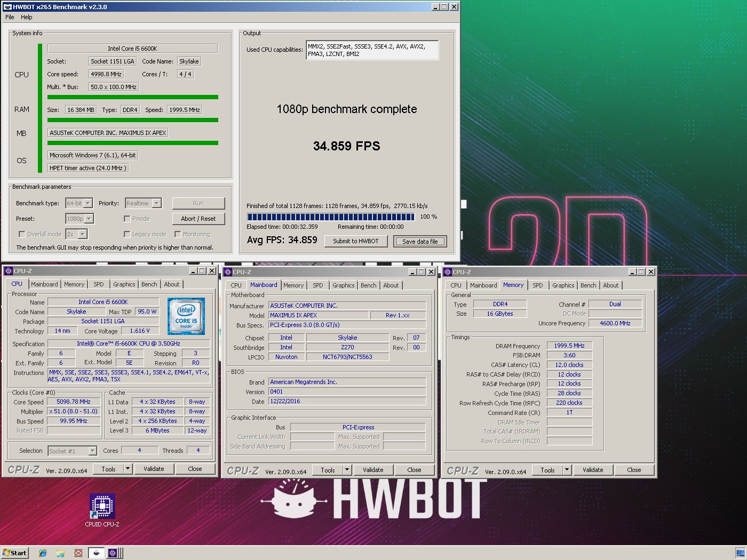Screen dimensions: 747x560
Task: Click the Core Voltage 1.616 V value
Action: click(x=140, y=331)
